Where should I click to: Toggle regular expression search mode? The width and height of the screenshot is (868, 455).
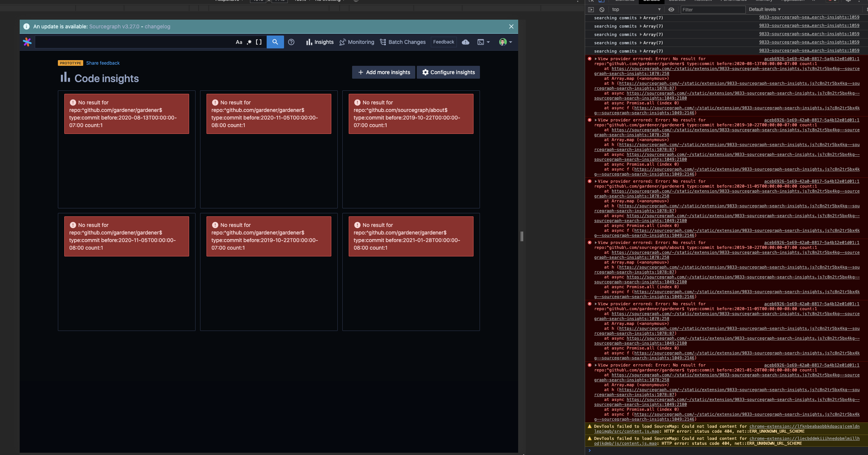(249, 42)
